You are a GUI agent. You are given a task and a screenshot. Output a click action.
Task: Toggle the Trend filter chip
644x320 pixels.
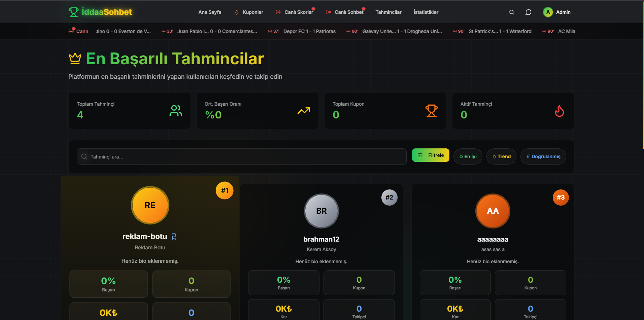pyautogui.click(x=501, y=156)
